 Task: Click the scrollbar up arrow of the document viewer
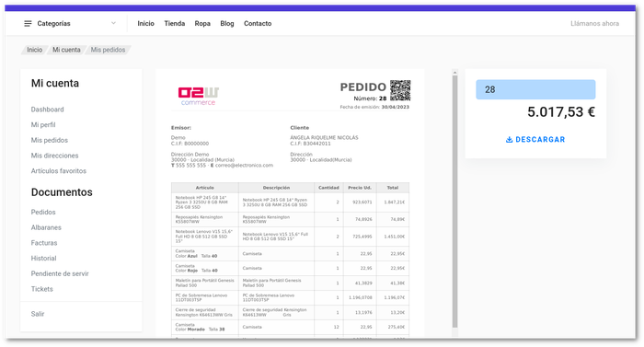click(x=454, y=73)
